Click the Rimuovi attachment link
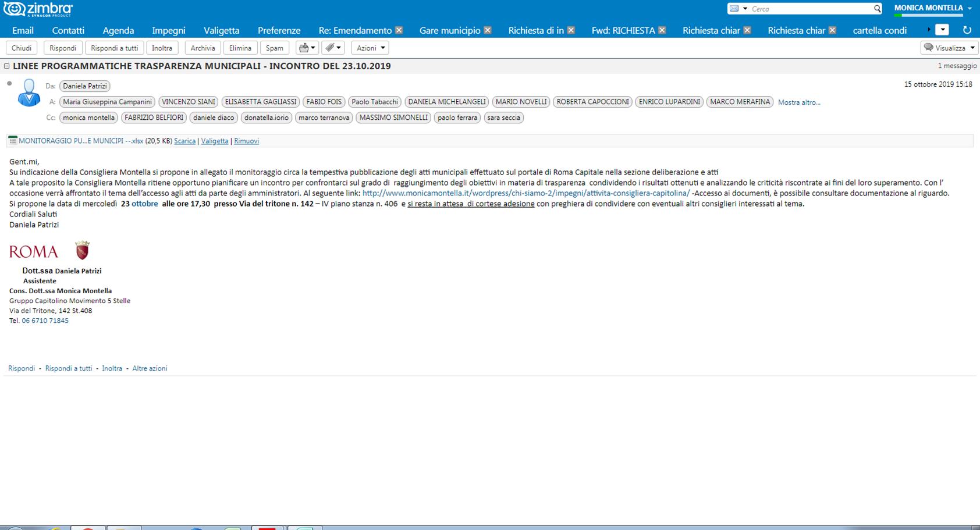The height and width of the screenshot is (530, 980). (246, 141)
